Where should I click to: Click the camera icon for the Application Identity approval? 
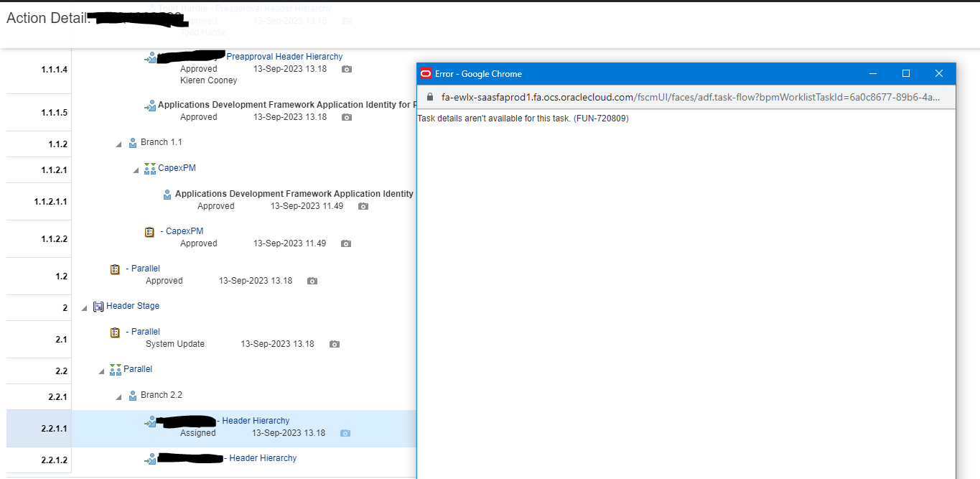click(363, 206)
